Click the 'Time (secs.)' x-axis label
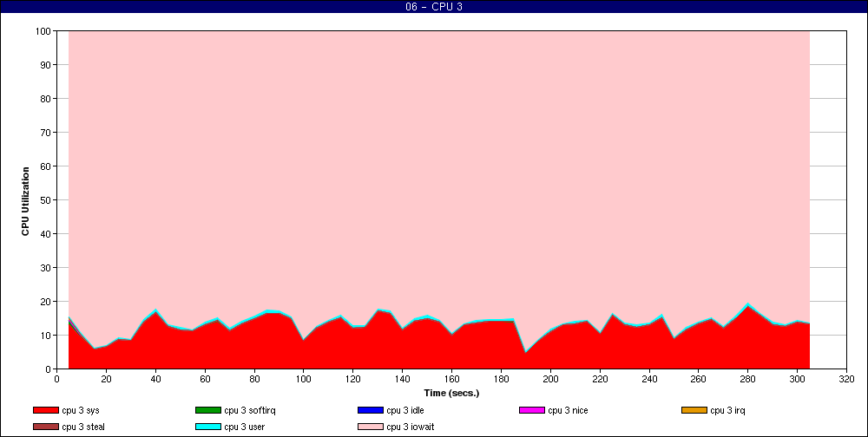This screenshot has height=437, width=868. (451, 394)
